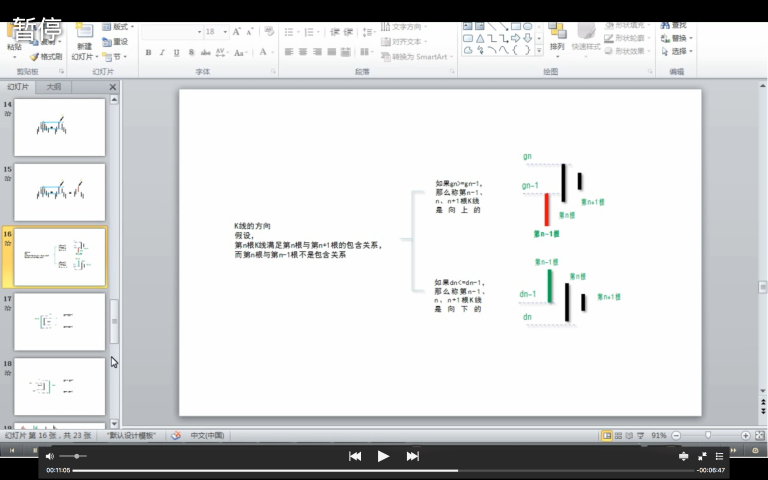Switch to the Slides (幻灯片) tab
The width and height of the screenshot is (768, 480).
coord(19,87)
